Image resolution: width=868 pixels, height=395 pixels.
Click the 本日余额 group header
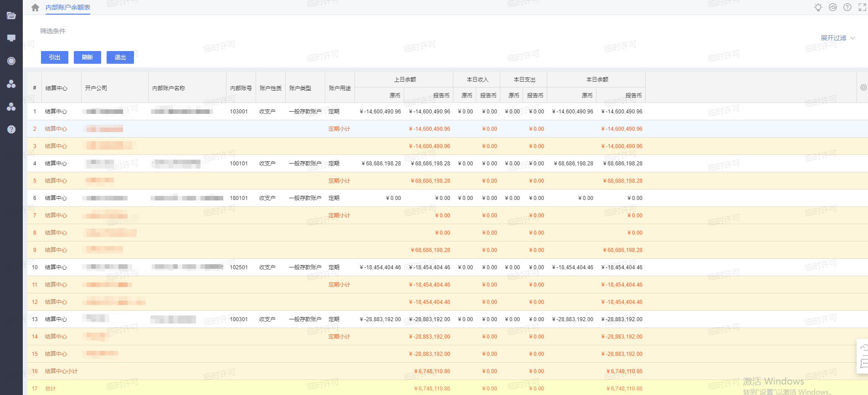click(597, 79)
